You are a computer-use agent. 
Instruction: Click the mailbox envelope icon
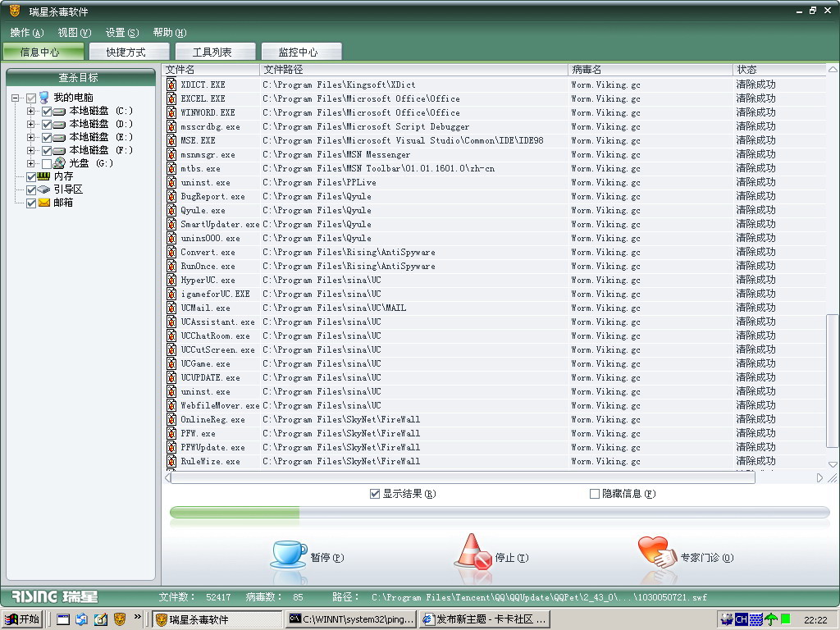(x=44, y=203)
